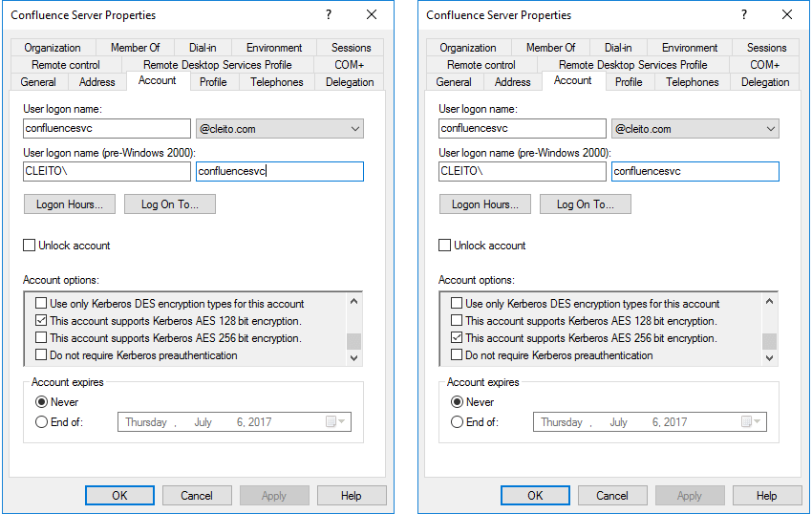The width and height of the screenshot is (812, 514).
Task: Click the account options scrollbar thumb, right dialog
Action: point(770,341)
